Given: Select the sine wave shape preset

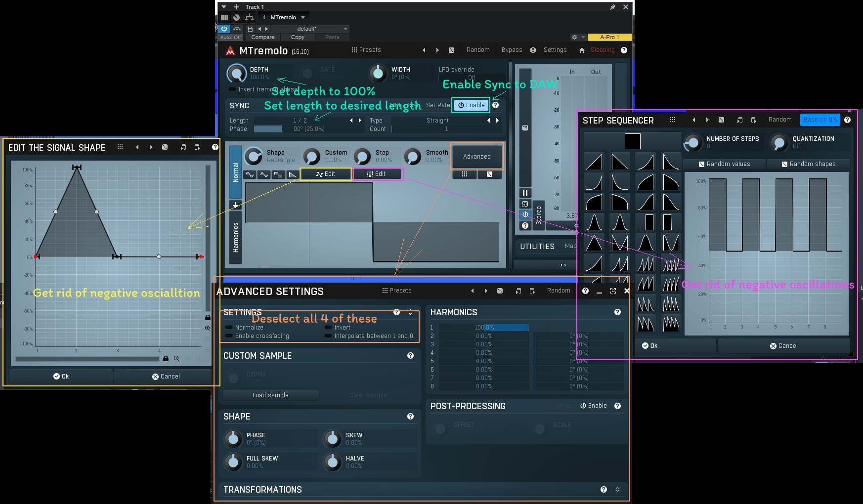Looking at the screenshot, I should point(250,174).
